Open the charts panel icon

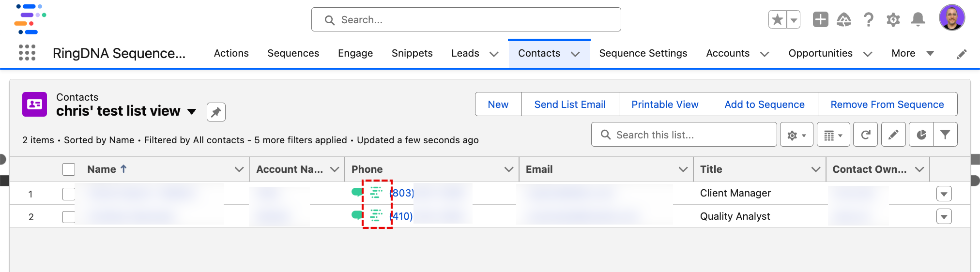[x=921, y=135]
